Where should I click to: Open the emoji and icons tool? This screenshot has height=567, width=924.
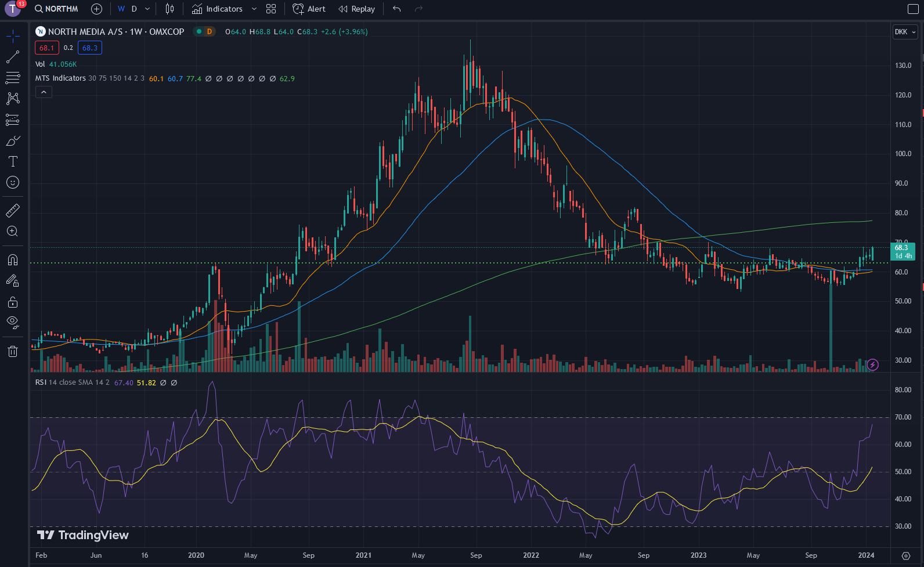[x=13, y=182]
